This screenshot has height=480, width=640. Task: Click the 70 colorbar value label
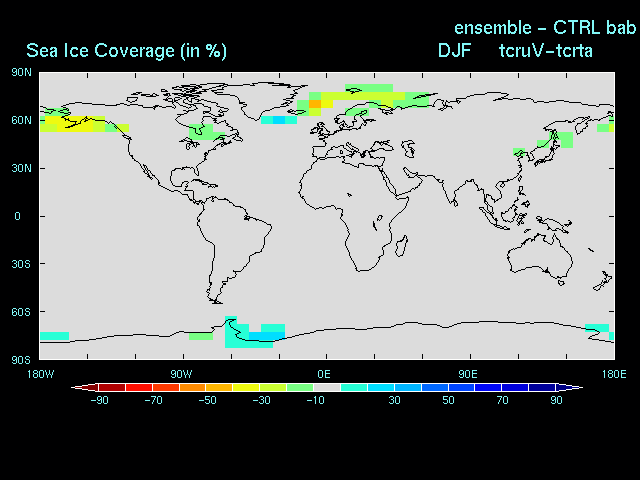pos(502,400)
